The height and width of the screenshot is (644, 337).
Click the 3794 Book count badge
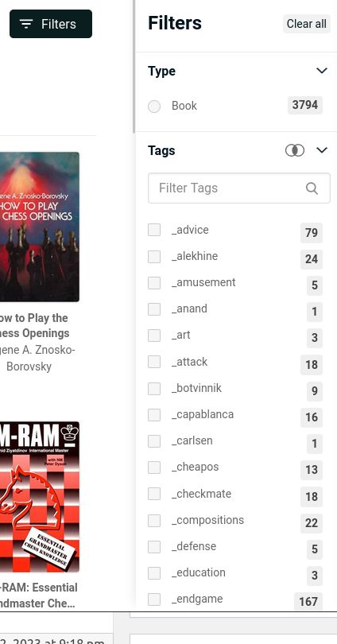point(305,105)
